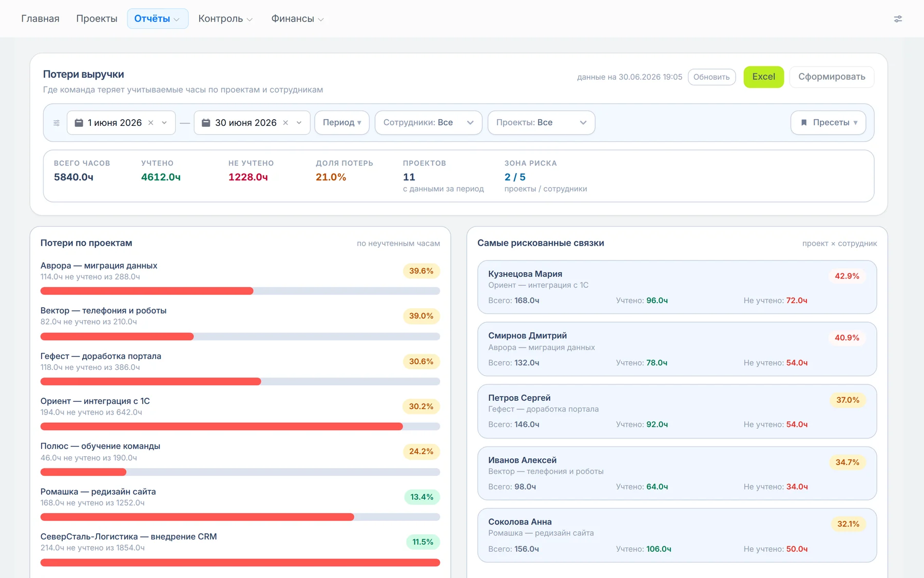The height and width of the screenshot is (578, 924).
Task: Select Гефест — доработка портала project
Action: [101, 356]
